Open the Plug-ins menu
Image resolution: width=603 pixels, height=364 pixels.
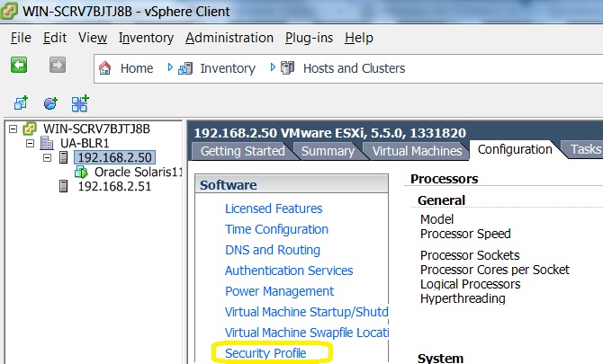[x=309, y=38]
